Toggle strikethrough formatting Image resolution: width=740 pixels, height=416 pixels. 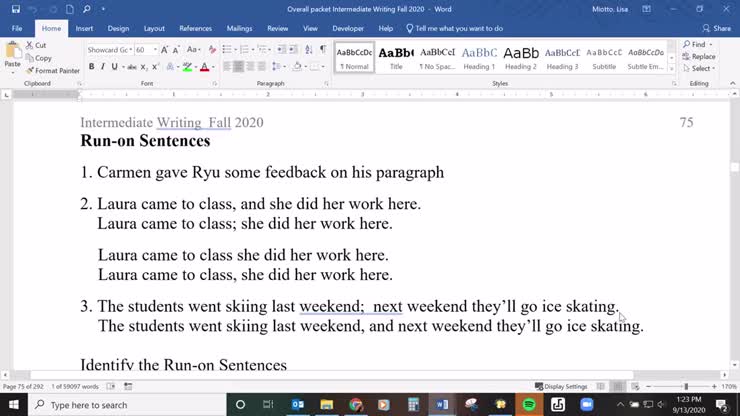[132, 67]
